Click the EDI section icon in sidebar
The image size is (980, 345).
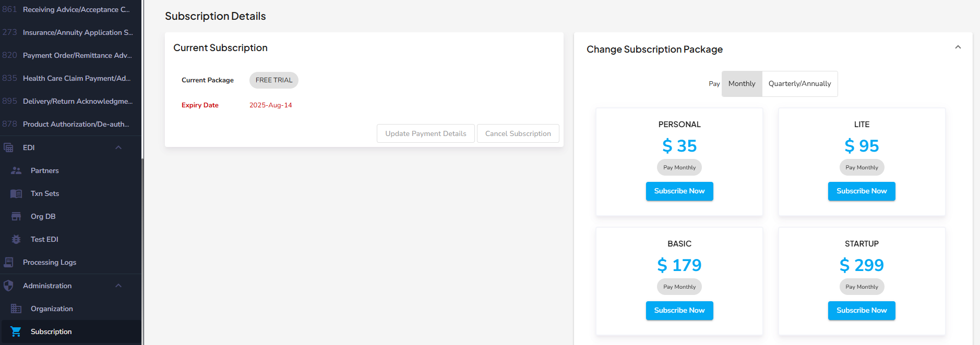pyautogui.click(x=9, y=147)
